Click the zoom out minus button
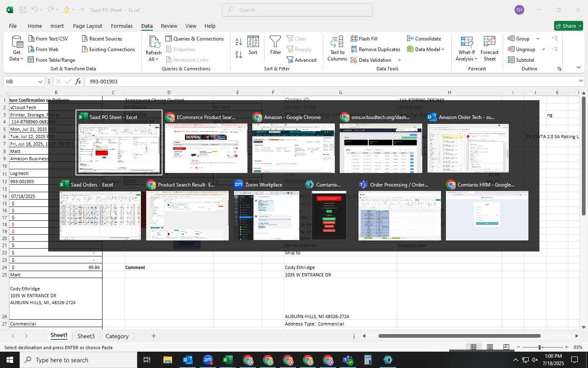This screenshot has height=368, width=588. pyautogui.click(x=519, y=347)
